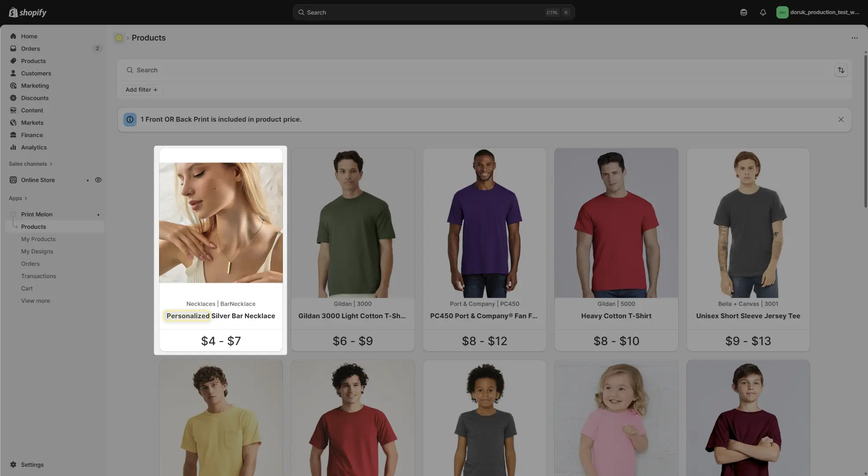This screenshot has height=476, width=868.
Task: Click the $4 - $7 necklace price
Action: [x=221, y=341]
